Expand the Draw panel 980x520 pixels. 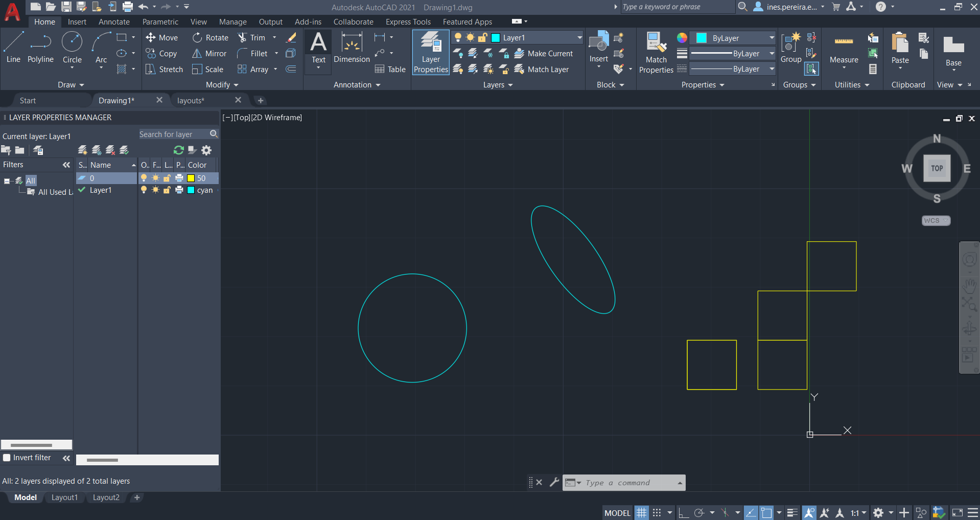71,85
